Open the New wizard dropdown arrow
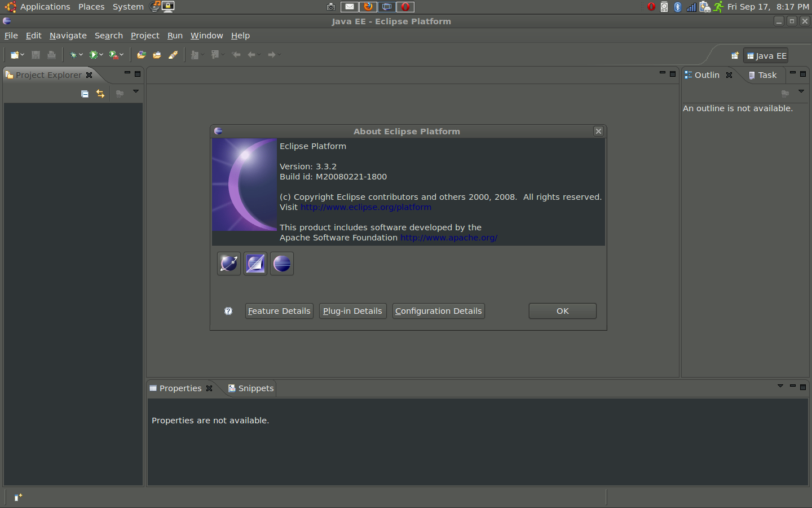Screen dimensions: 812x508 click(x=23, y=55)
